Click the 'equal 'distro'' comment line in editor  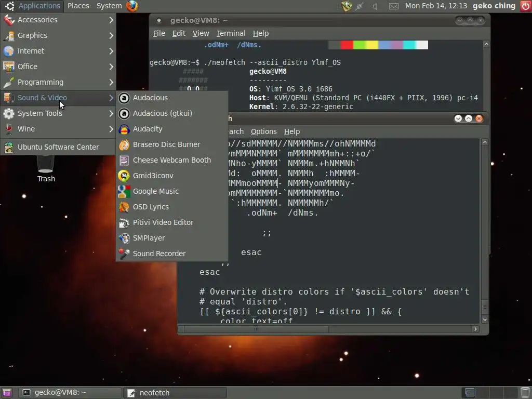pyautogui.click(x=243, y=302)
